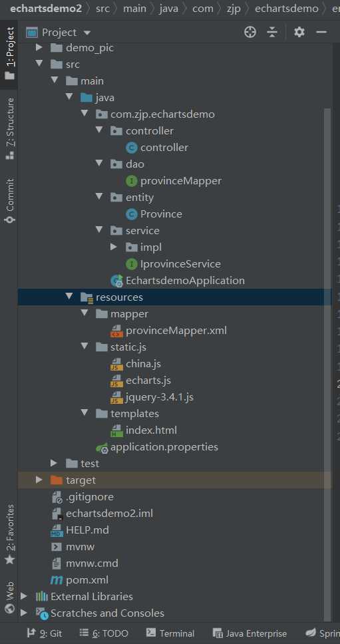The image size is (340, 644).
Task: Open Project panel settings gear
Action: (299, 32)
